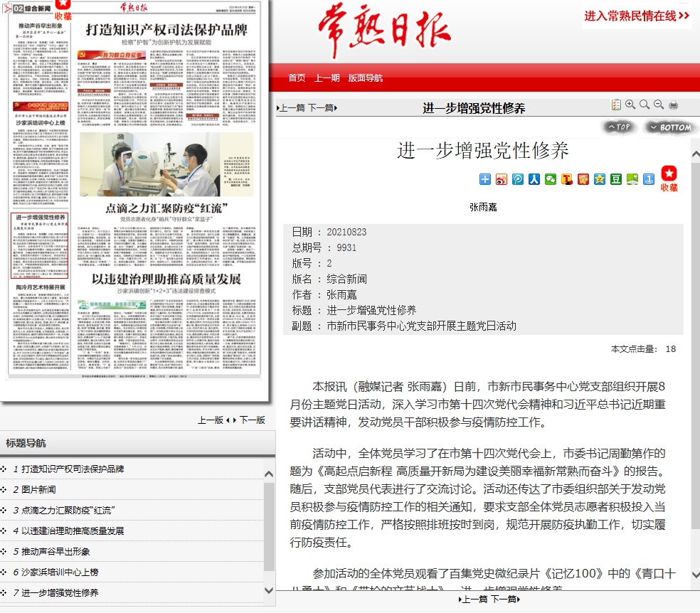Open 版面导航 in red navigation bar
700x613 pixels.
366,78
